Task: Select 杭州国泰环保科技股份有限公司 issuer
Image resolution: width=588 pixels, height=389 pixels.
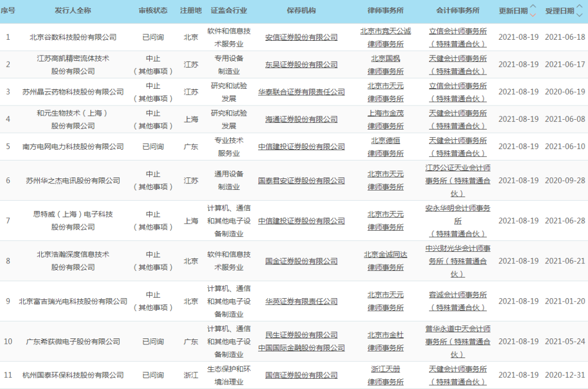Action: (x=73, y=375)
